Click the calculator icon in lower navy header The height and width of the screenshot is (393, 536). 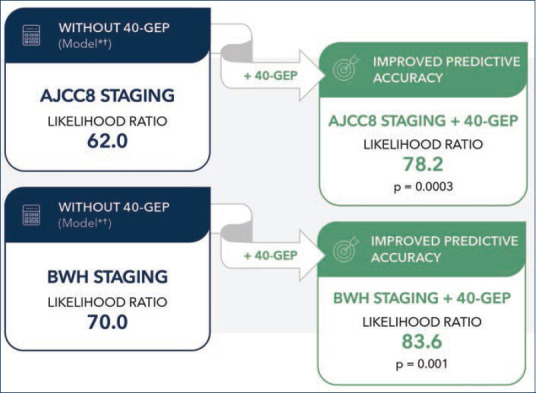(x=31, y=215)
